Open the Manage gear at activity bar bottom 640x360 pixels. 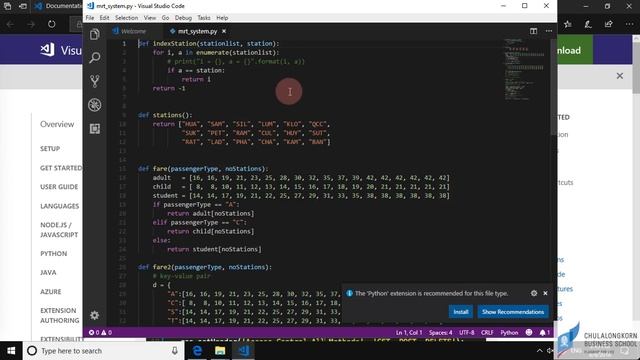[95, 315]
